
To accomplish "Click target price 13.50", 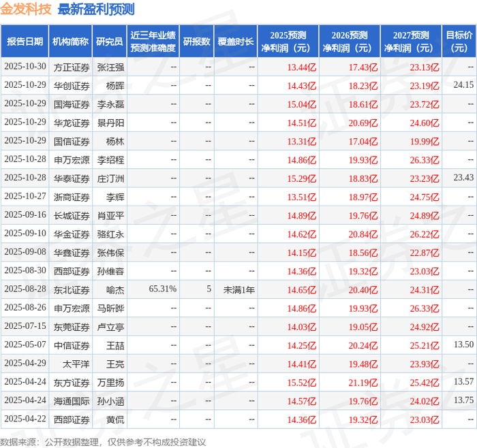I will click(463, 345).
